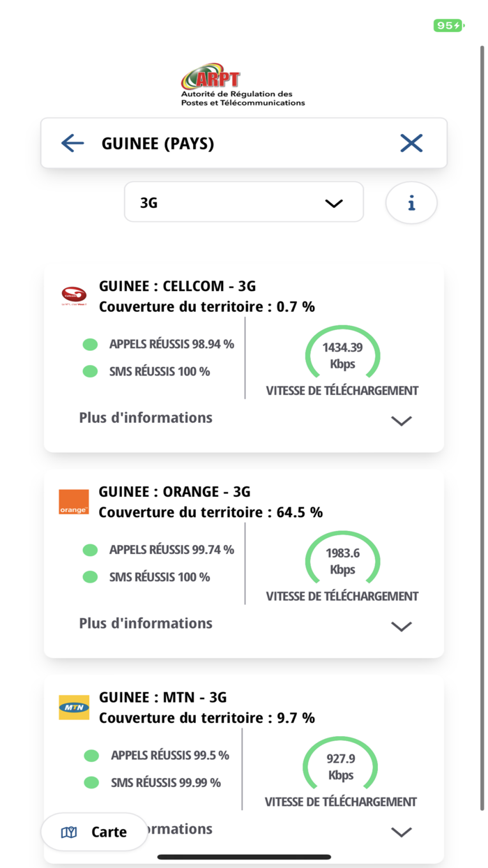Screen dimensions: 488x868
Task: Tap the back arrow icon
Action: tap(73, 143)
